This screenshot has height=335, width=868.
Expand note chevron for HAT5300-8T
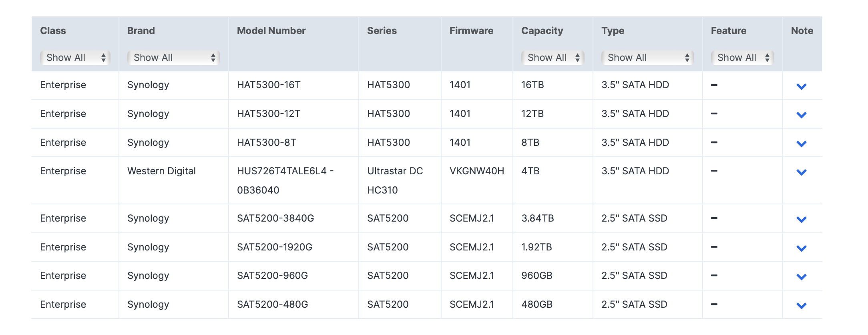click(801, 143)
